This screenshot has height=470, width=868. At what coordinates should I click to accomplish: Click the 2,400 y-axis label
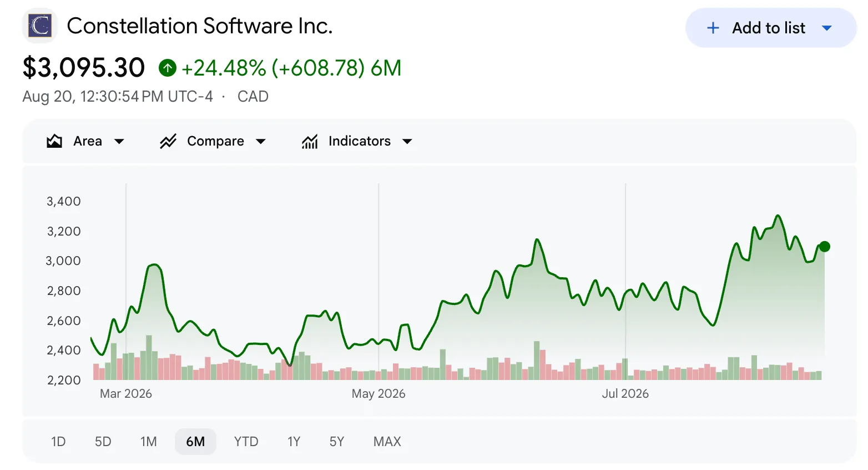64,350
